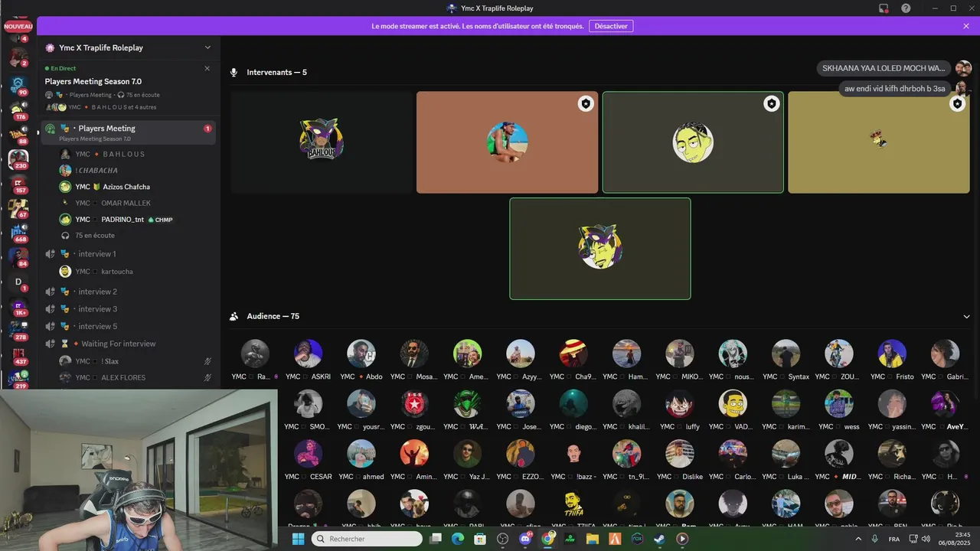Screen dimensions: 980x551
Task: Click audience member CESAR's avatar
Action: click(308, 454)
